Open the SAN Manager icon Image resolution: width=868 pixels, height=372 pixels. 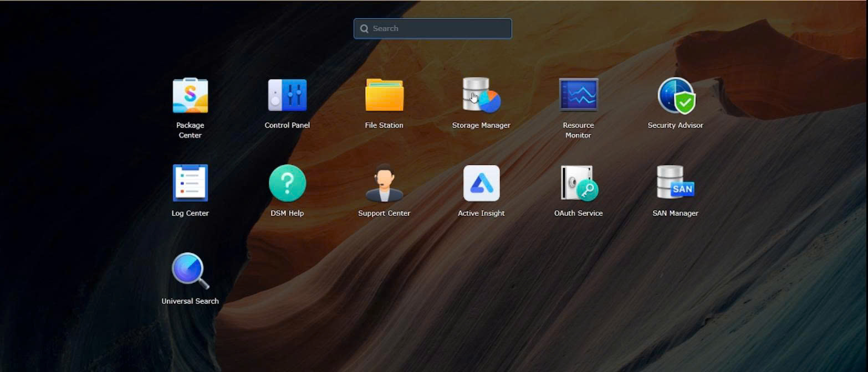point(675,183)
